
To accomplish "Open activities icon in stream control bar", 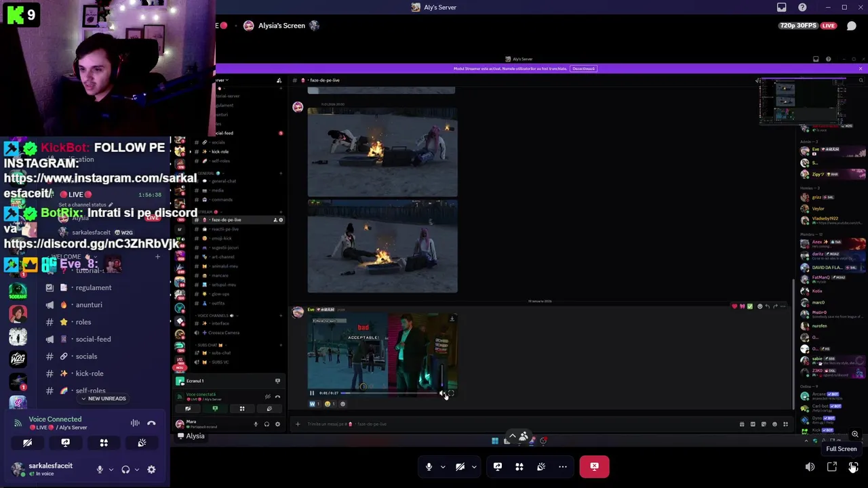I will pos(519,466).
